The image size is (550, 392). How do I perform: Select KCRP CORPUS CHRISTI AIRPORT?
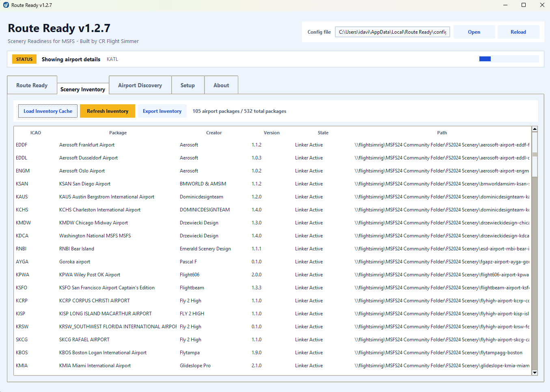pos(95,301)
